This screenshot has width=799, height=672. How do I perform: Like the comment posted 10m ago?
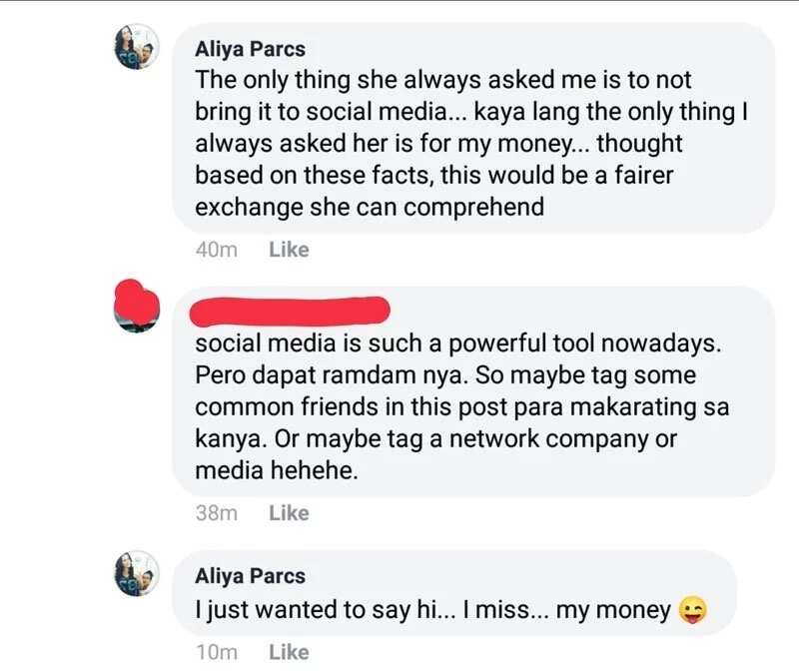[289, 652]
